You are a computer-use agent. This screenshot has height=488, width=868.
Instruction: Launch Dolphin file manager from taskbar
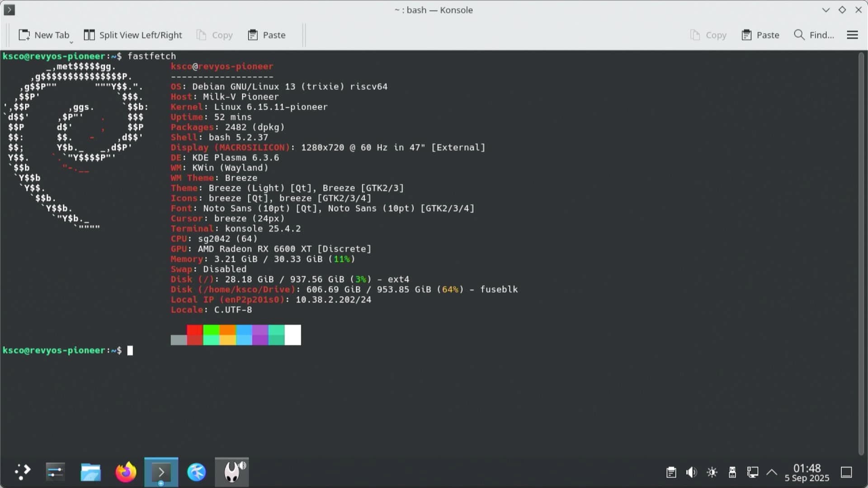pos(90,472)
